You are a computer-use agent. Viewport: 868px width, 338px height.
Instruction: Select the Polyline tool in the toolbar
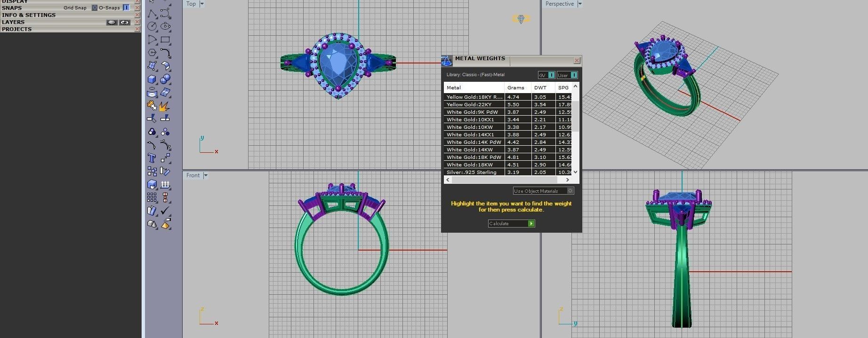pyautogui.click(x=152, y=14)
